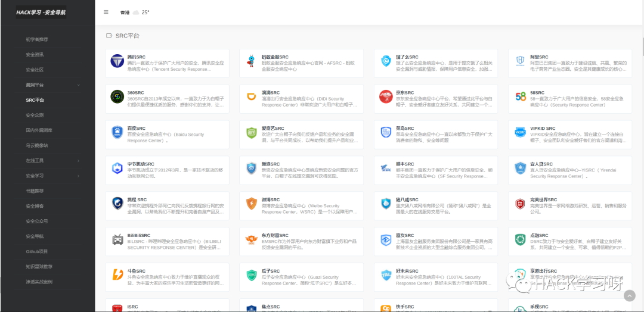This screenshot has width=644, height=312.
Task: Click the Tencent SRC logo icon
Action: (x=117, y=61)
